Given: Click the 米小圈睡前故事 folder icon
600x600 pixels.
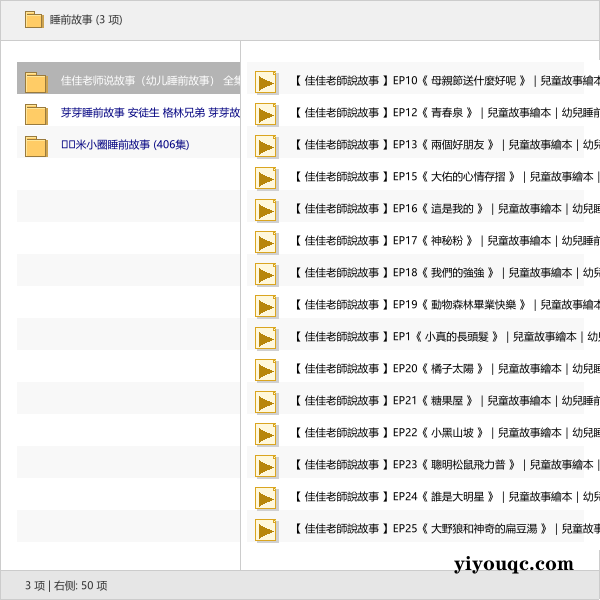Looking at the screenshot, I should [36, 146].
